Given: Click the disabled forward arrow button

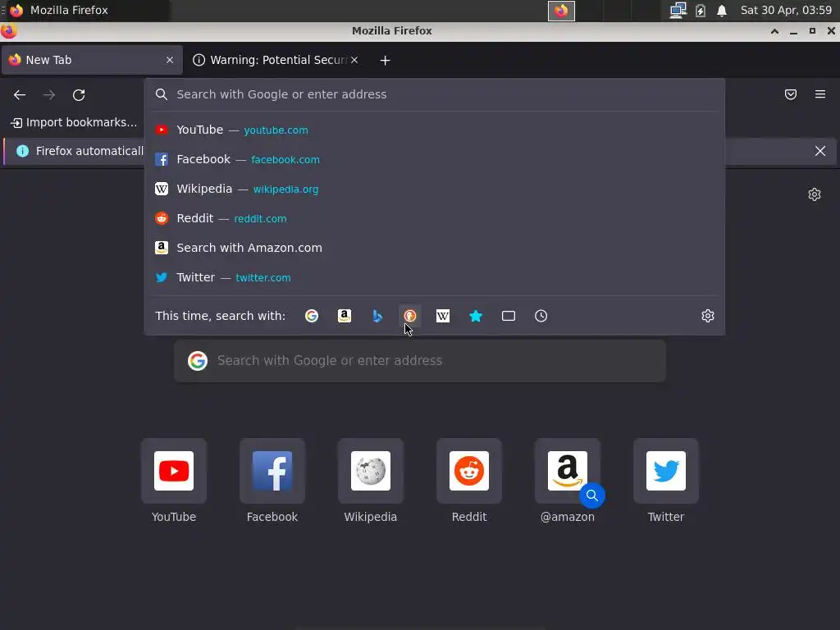Looking at the screenshot, I should coord(49,95).
